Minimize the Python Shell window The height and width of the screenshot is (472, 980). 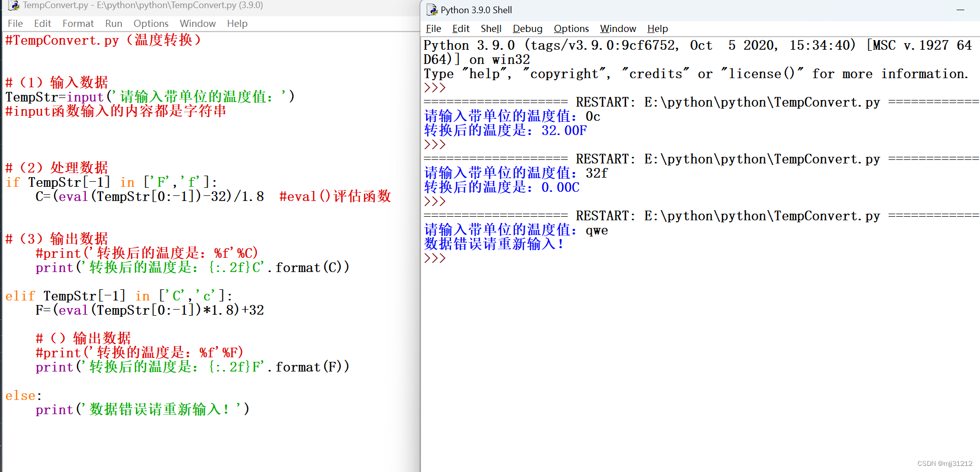[960, 10]
